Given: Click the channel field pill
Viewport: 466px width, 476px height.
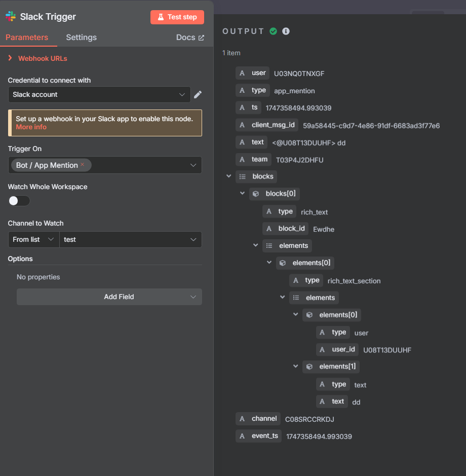Looking at the screenshot, I should point(258,419).
